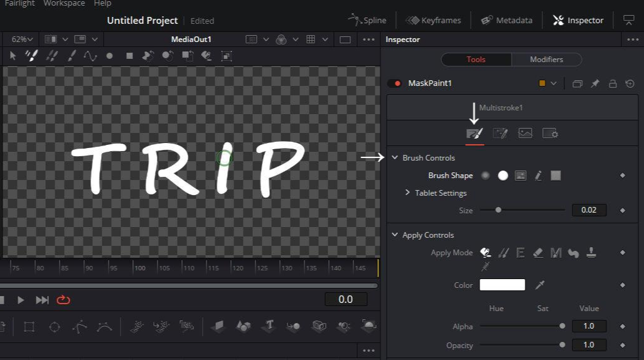Select the Image brush shape
The image size is (644, 360).
click(520, 176)
